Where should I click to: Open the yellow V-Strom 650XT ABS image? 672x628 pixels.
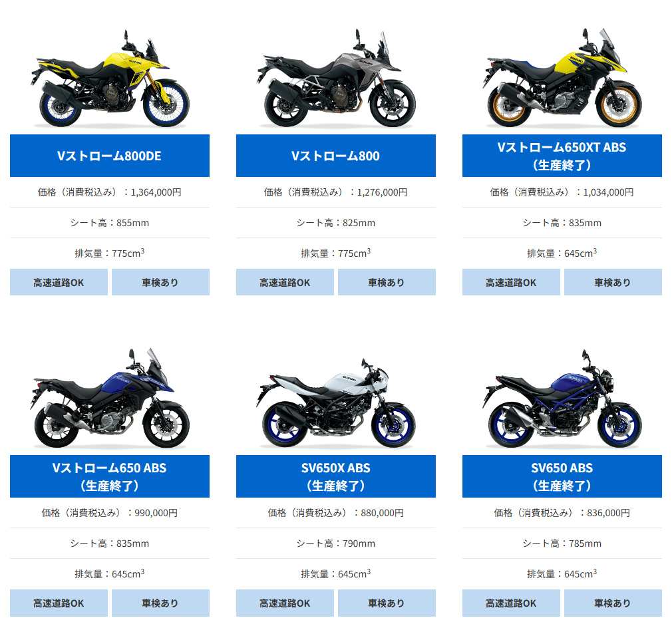(x=562, y=78)
